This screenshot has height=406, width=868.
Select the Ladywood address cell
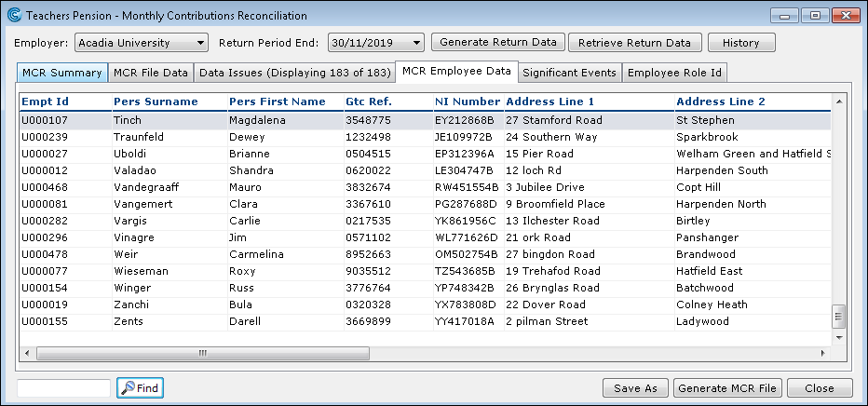pyautogui.click(x=753, y=321)
